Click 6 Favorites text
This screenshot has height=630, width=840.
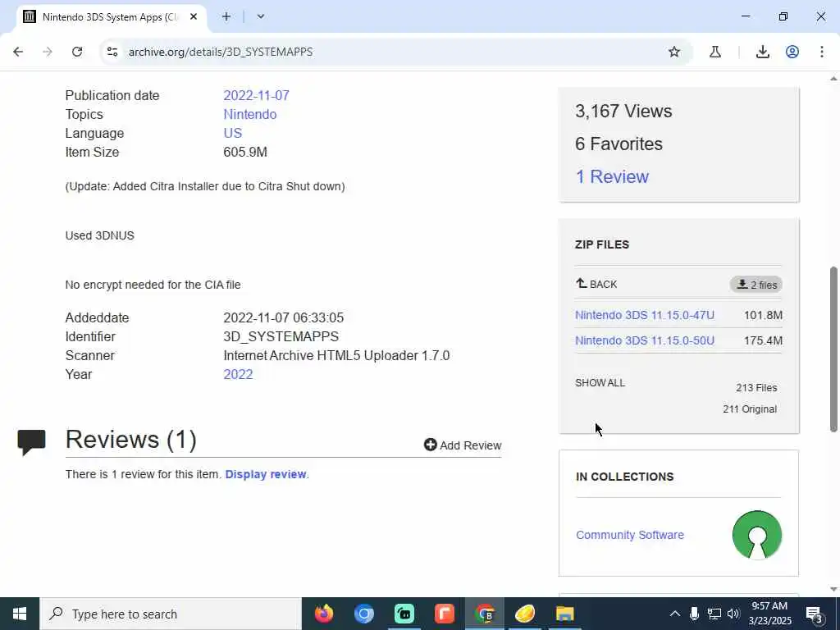click(x=619, y=144)
